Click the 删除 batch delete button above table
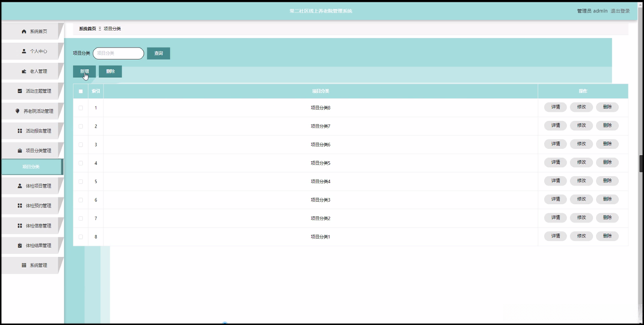The height and width of the screenshot is (325, 644). (110, 71)
